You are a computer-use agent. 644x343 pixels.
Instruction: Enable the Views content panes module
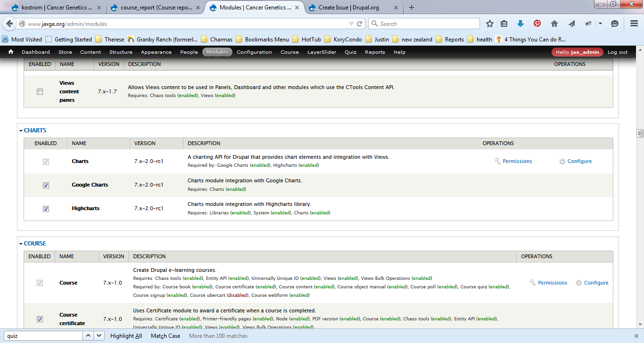40,91
